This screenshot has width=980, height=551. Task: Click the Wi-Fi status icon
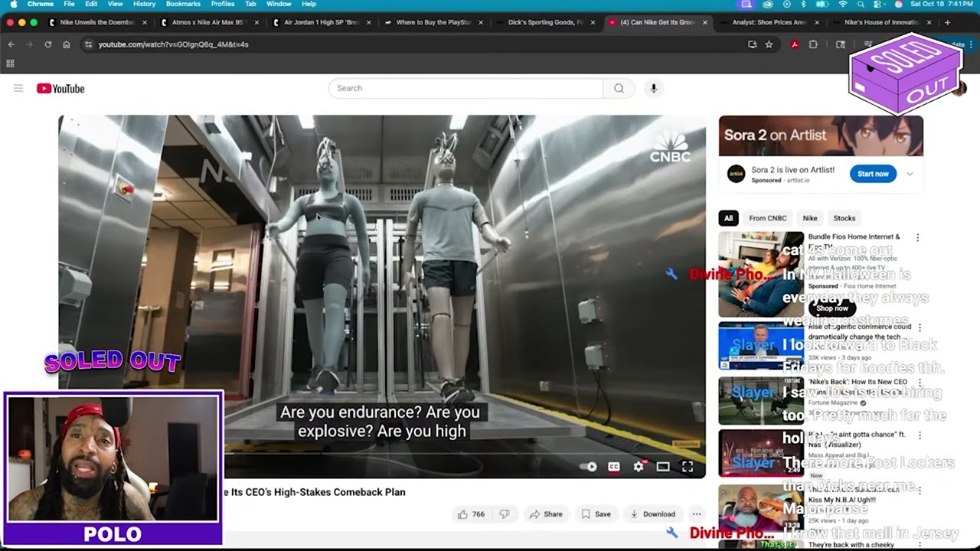(843, 5)
